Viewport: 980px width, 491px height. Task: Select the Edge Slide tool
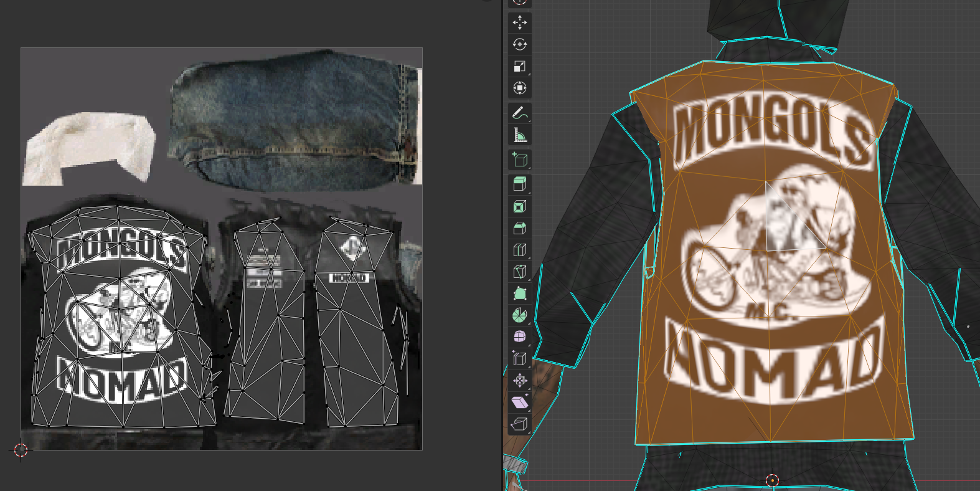520,359
